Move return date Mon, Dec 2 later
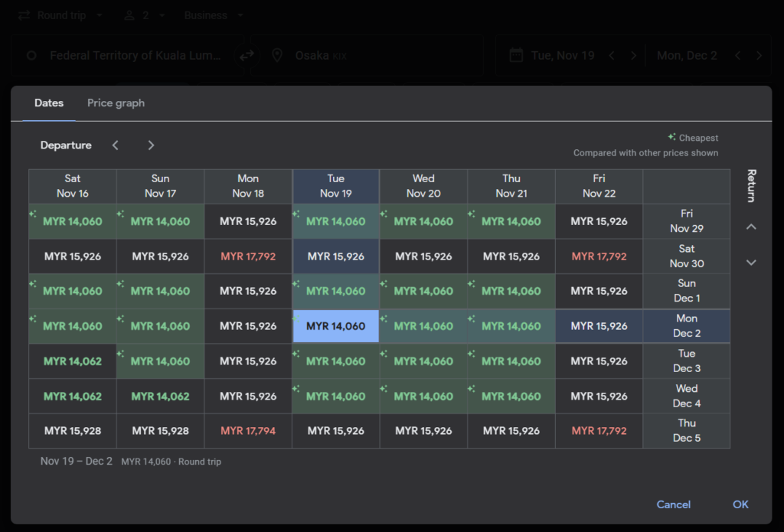Image resolution: width=784 pixels, height=532 pixels. 759,55
